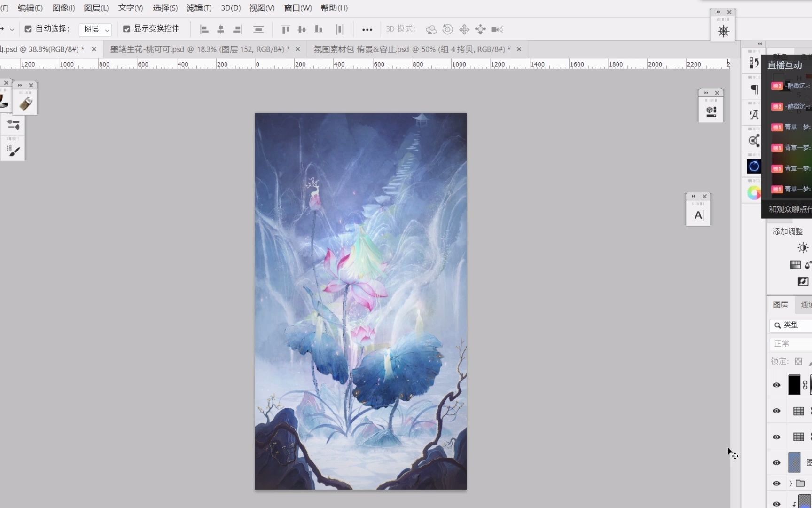
Task: Open the 正常 blend mode dropdown
Action: tap(791, 344)
